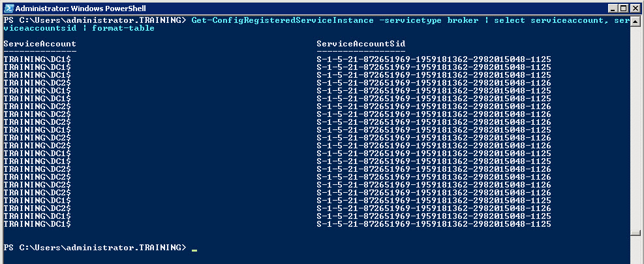Click the scrollbar up arrow
Screen dimensions: 644x264
637,19
